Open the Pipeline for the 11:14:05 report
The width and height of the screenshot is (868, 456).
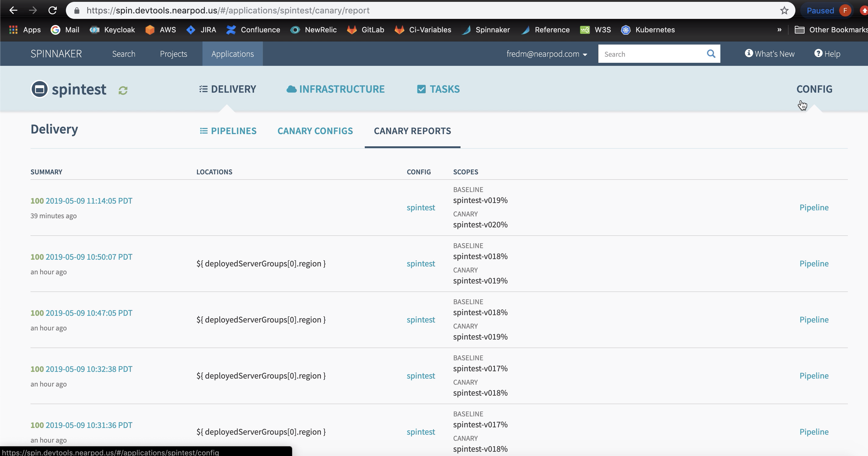click(x=814, y=208)
